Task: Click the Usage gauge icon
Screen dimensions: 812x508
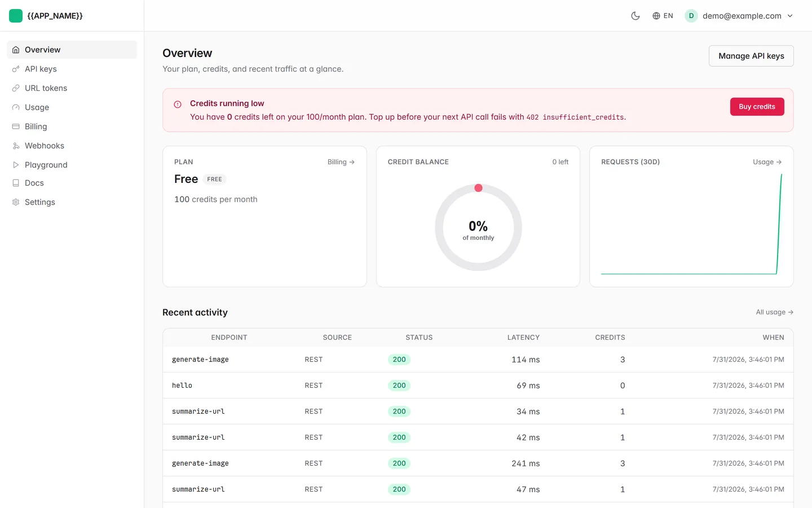Action: tap(16, 107)
